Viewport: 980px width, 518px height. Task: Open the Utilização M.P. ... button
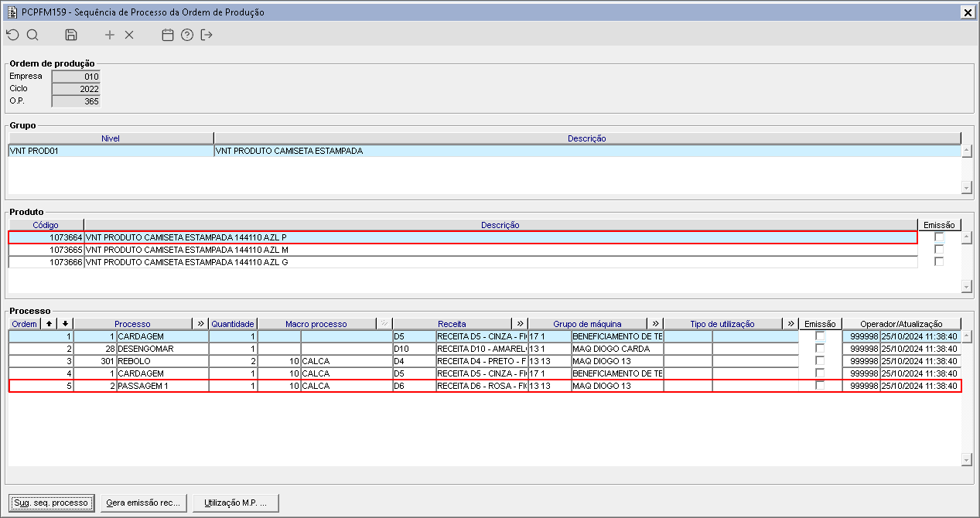coord(235,503)
